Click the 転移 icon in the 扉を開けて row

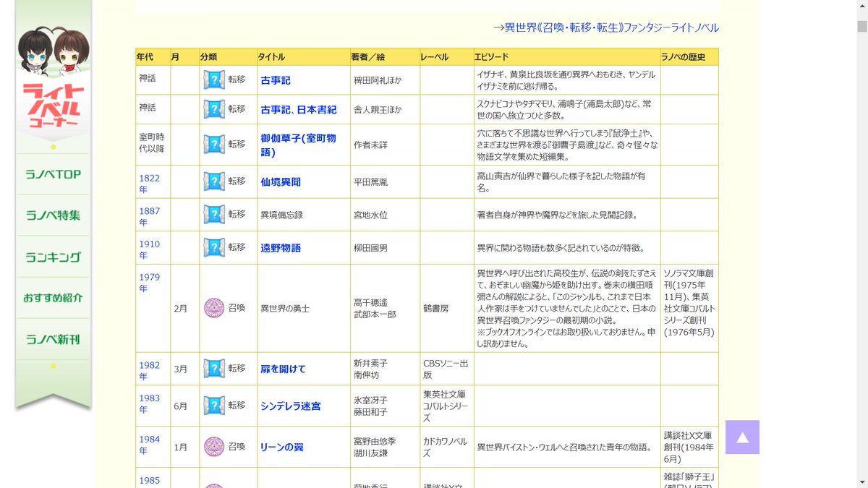point(213,369)
